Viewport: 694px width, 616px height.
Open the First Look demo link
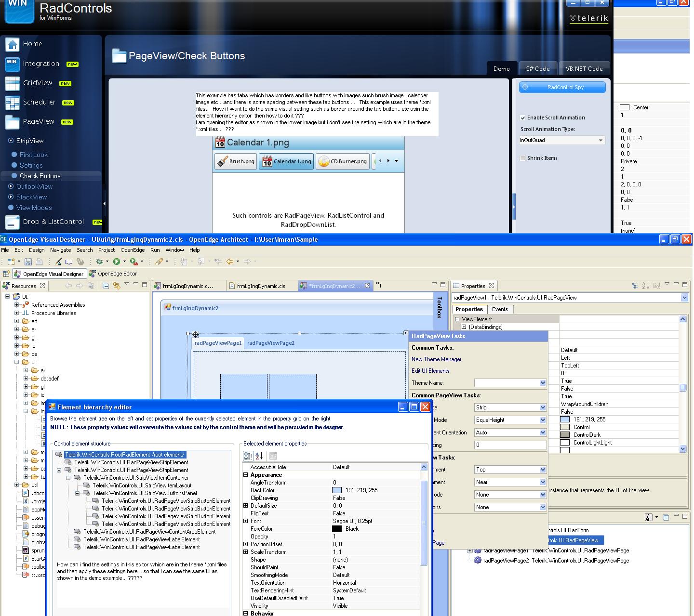coord(33,155)
